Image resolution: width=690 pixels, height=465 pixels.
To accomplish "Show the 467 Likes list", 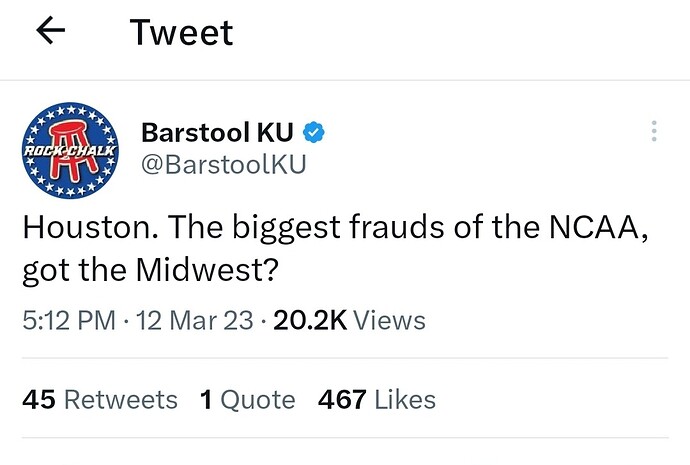I will point(377,399).
